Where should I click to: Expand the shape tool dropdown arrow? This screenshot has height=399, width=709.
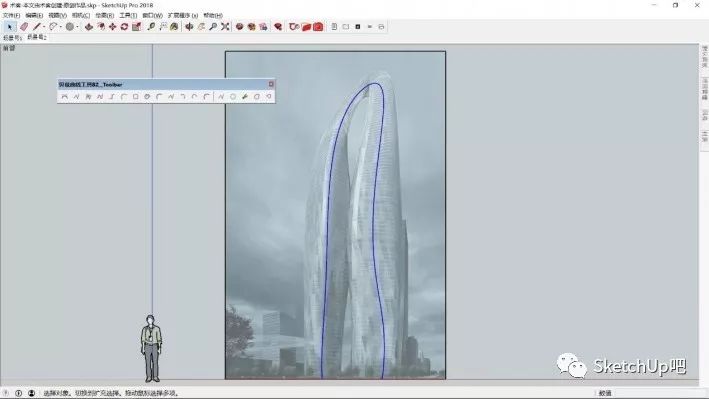pyautogui.click(x=77, y=27)
